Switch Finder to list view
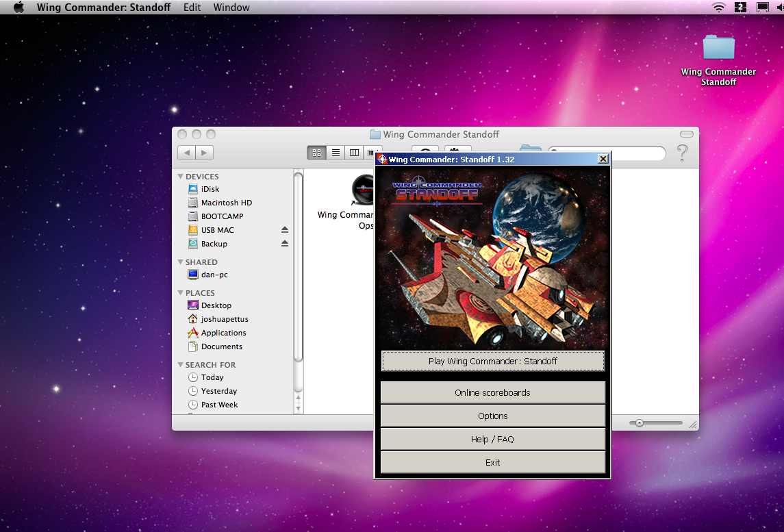 pyautogui.click(x=336, y=153)
